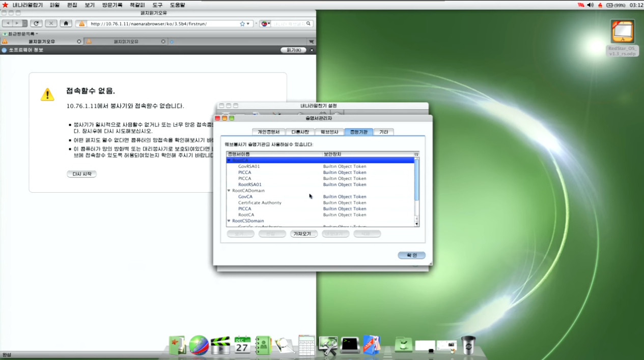Select the GovCA certificate row
The height and width of the screenshot is (360, 644).
pos(321,197)
